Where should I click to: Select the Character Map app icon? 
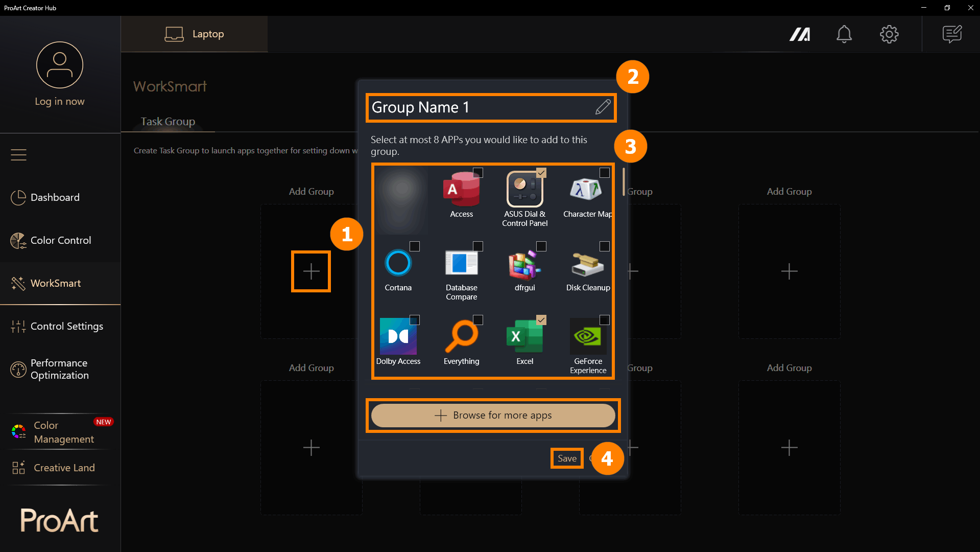tap(586, 189)
